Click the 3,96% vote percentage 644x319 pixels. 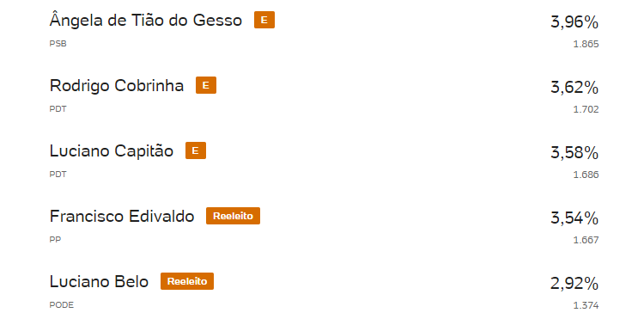pyautogui.click(x=574, y=22)
